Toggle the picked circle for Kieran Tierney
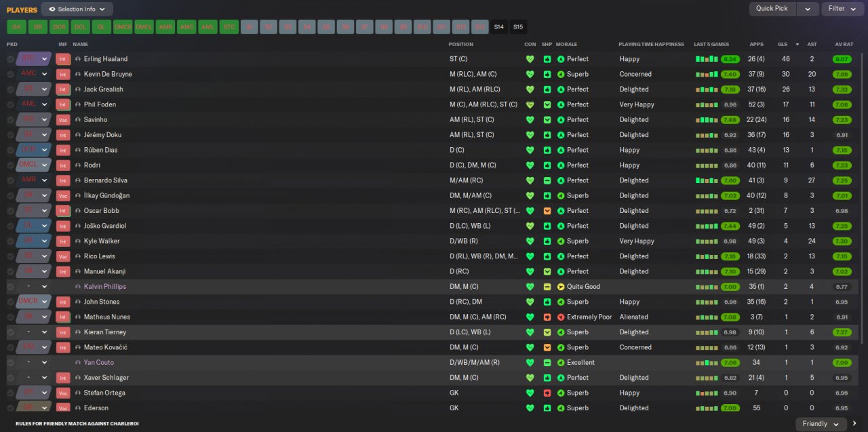 click(11, 332)
